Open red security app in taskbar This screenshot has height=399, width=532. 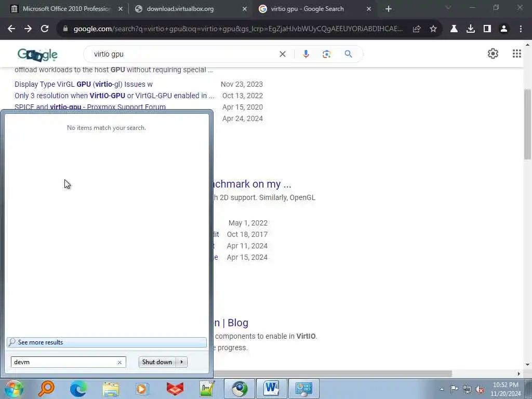(x=175, y=389)
